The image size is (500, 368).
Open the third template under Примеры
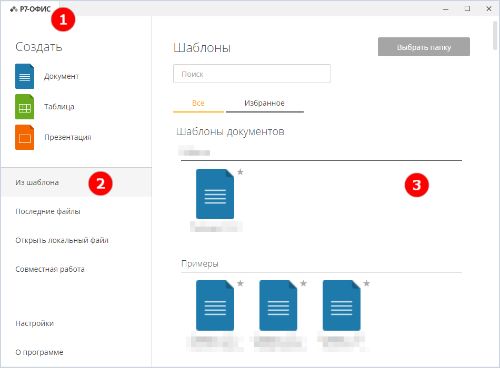(x=342, y=305)
